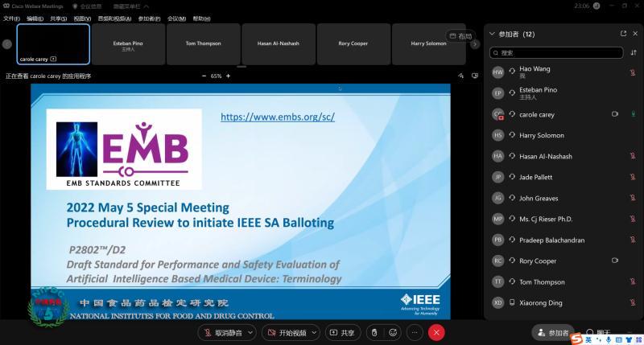The width and height of the screenshot is (644, 345).
Task: Go to previous video thumbnails with left arrow
Action: pos(7,44)
